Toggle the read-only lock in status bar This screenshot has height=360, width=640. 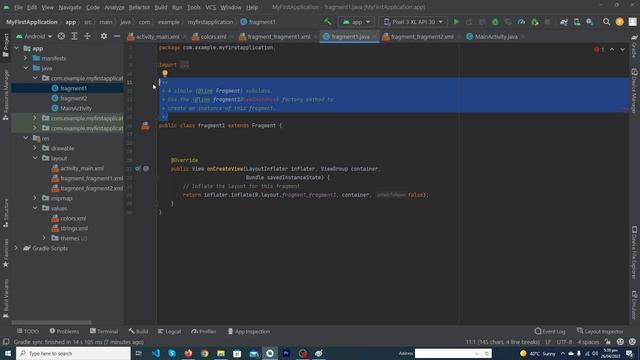coord(608,342)
